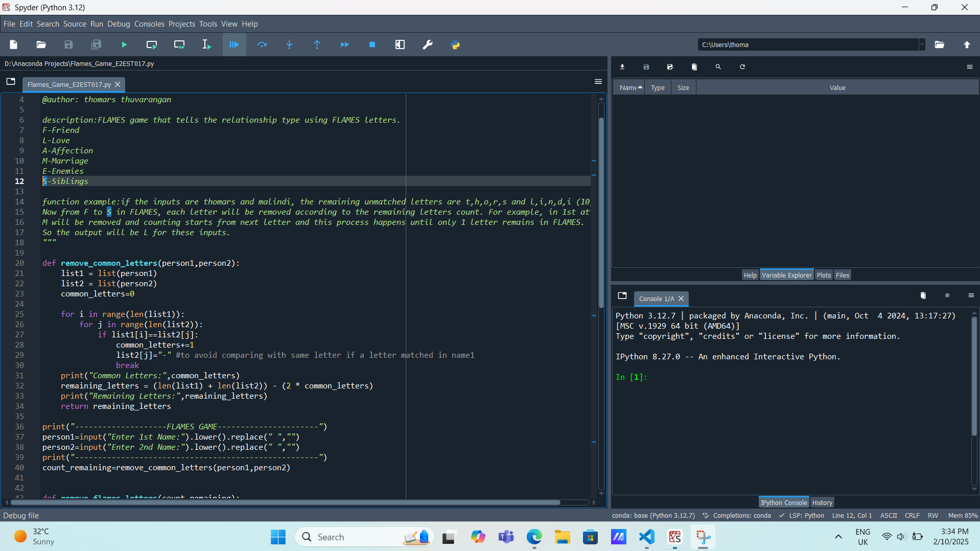Browse console tabs button
This screenshot has height=551, width=980.
pos(622,296)
